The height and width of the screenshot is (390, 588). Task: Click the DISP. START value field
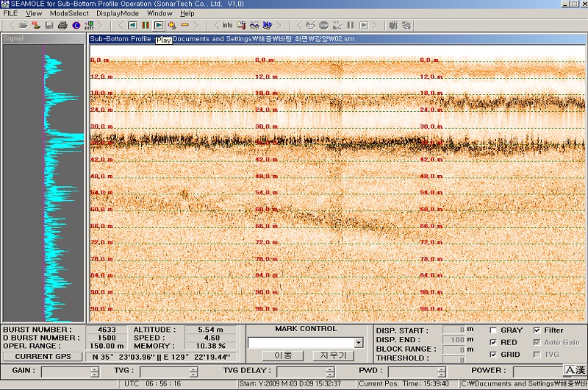click(x=454, y=330)
